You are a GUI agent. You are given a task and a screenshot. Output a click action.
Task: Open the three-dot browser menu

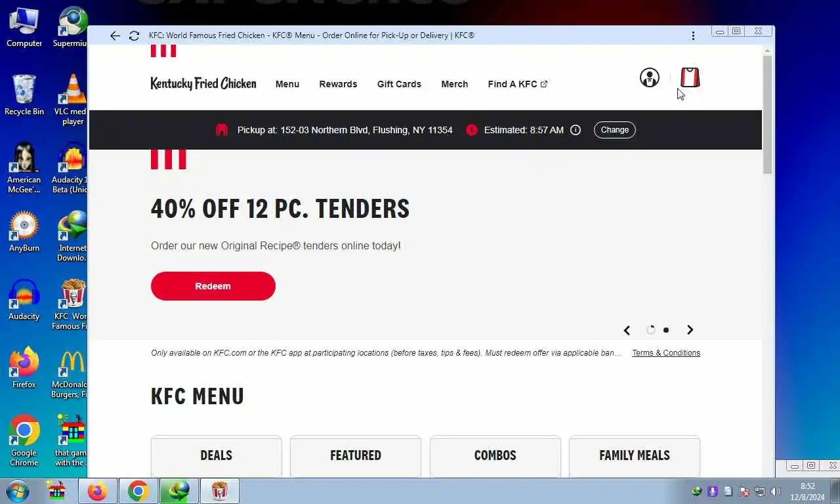click(x=693, y=35)
